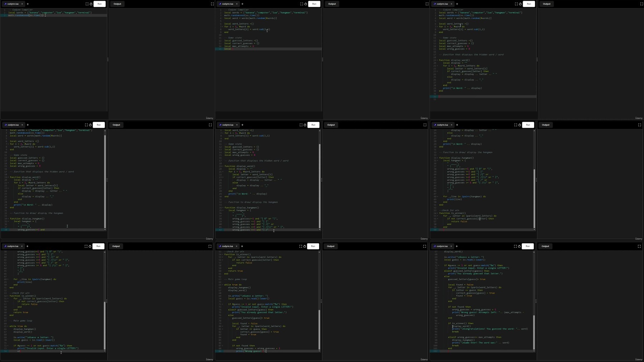This screenshot has height=362, width=644.
Task: Reset code in panel ending 'wrong_guesses ==5 and'
Action: click(305, 125)
